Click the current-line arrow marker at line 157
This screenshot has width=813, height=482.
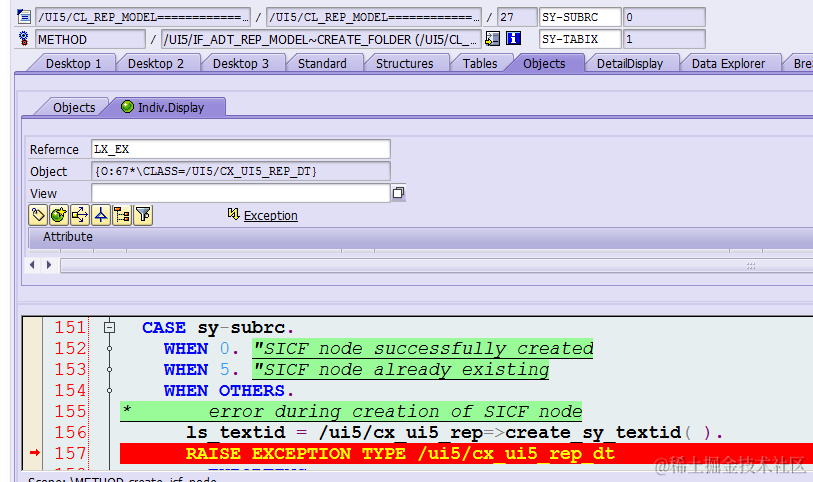(35, 453)
